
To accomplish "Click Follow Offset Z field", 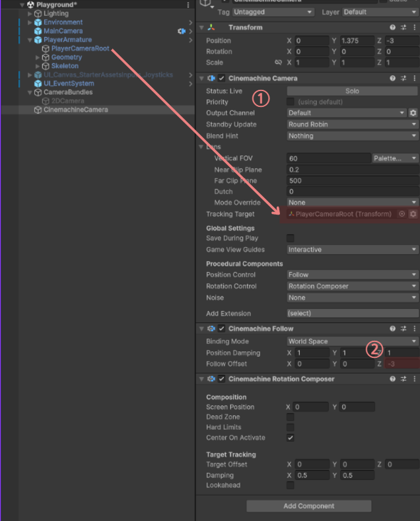I will (402, 364).
